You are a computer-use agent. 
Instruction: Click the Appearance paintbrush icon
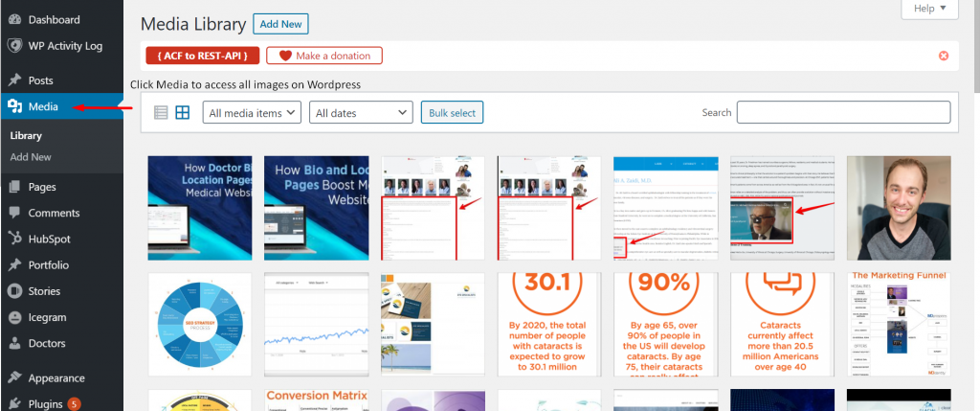coord(15,377)
